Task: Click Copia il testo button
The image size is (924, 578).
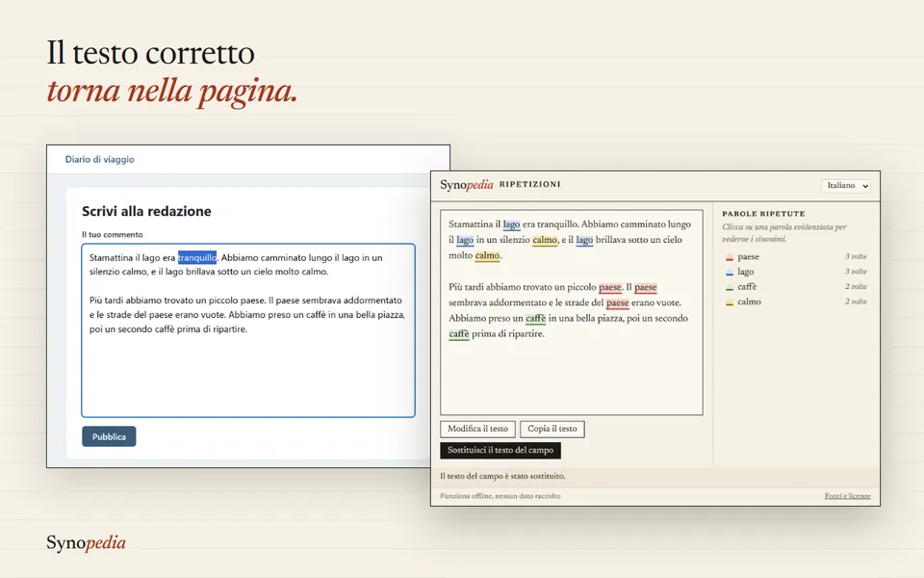Action: tap(552, 429)
